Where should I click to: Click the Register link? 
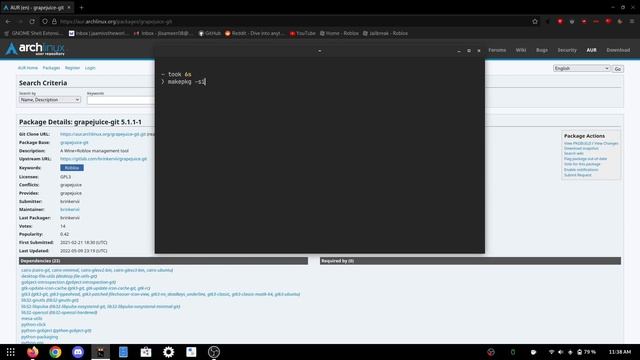coord(72,68)
